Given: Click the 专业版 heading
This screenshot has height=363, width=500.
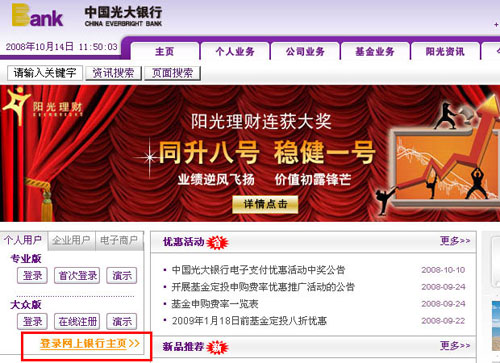Looking at the screenshot, I should click(x=26, y=259).
